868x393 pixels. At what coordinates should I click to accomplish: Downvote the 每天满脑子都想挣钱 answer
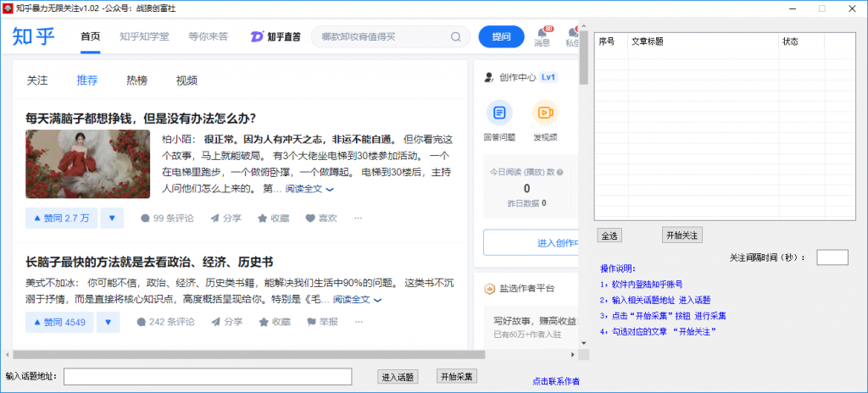click(113, 218)
